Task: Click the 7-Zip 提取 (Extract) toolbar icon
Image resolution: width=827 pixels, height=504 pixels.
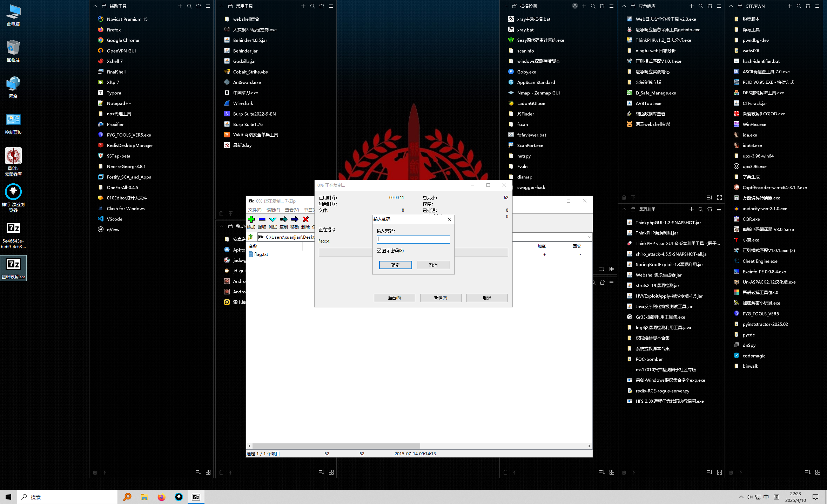Action: point(262,219)
